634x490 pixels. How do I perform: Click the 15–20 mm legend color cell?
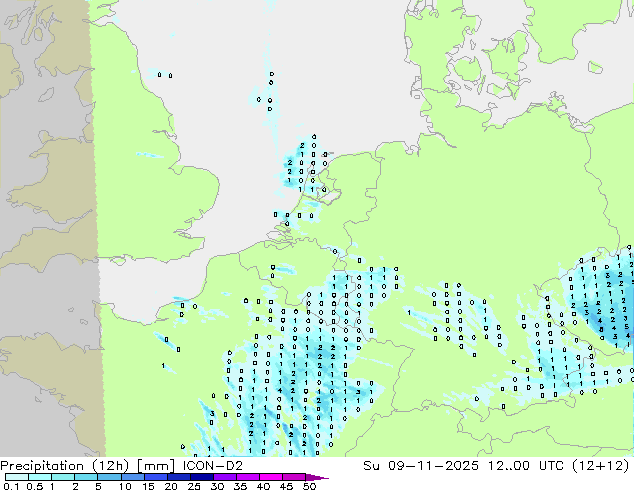point(156,477)
